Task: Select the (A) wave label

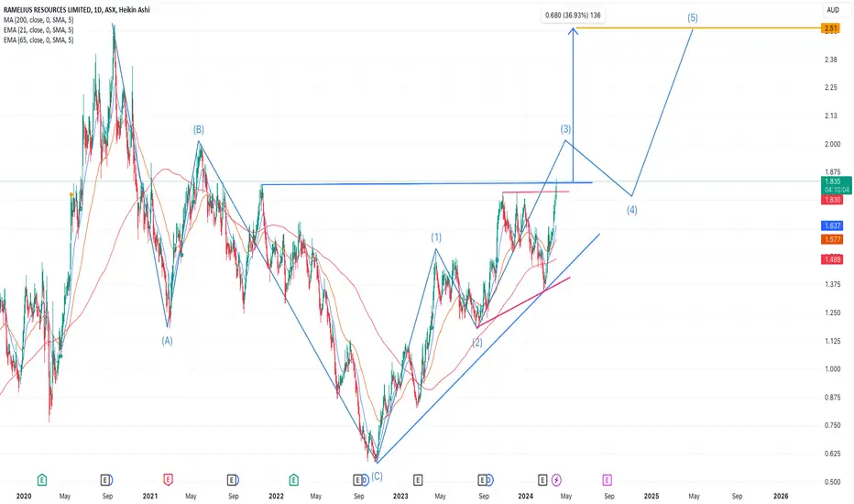Action: click(x=167, y=341)
